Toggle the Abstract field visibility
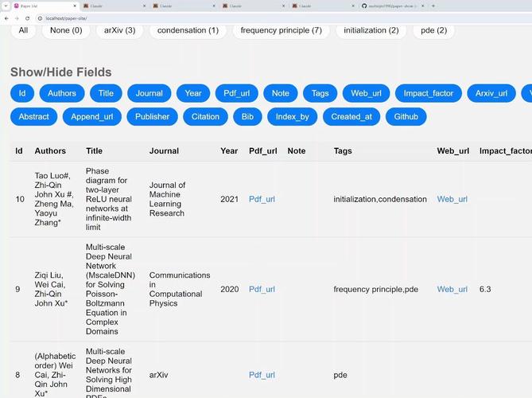The width and height of the screenshot is (532, 398). (34, 117)
